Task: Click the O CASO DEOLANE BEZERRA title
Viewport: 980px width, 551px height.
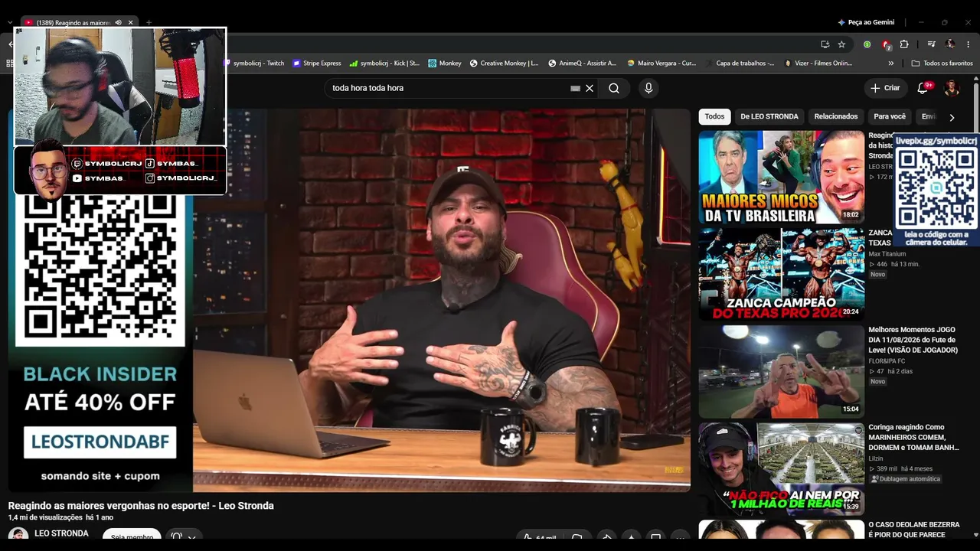Action: (914, 530)
